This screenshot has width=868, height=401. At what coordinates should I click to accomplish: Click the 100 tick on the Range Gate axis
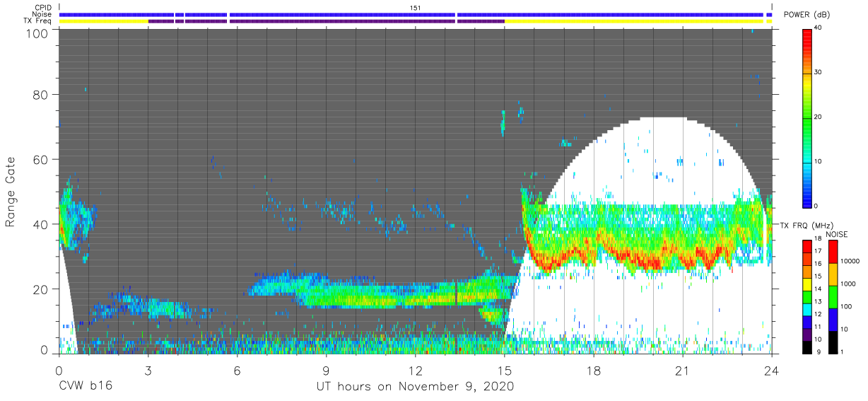[38, 33]
